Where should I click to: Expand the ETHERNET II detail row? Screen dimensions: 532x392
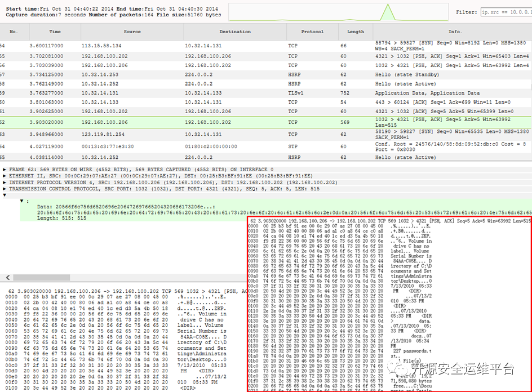[x=5, y=176]
